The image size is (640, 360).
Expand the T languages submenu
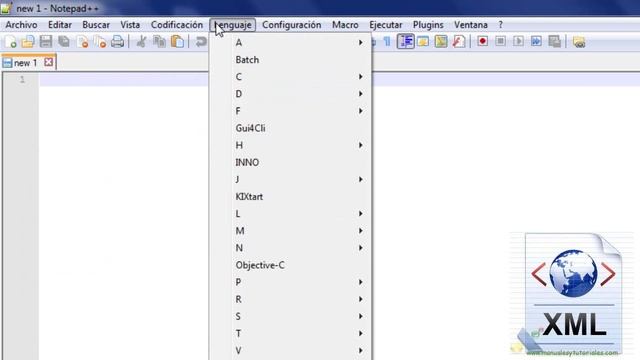(291, 334)
